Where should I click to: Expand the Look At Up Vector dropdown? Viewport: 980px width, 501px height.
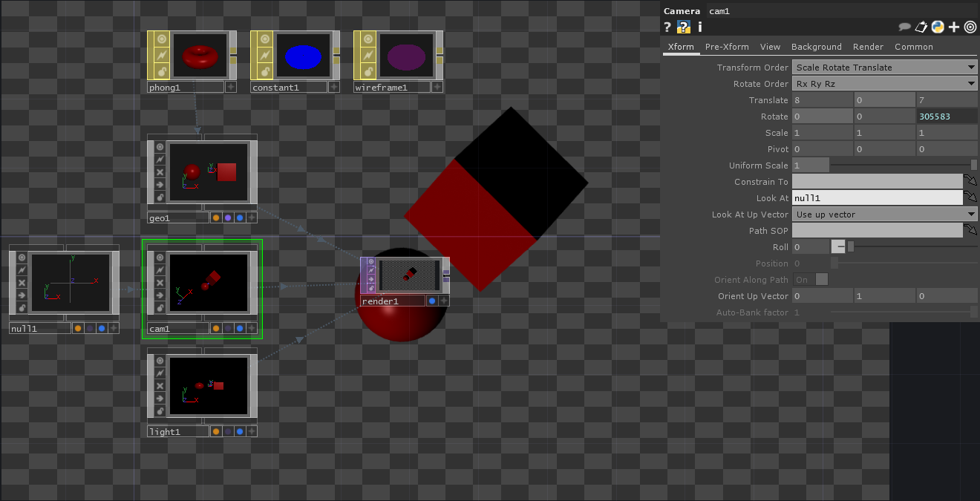pos(885,215)
